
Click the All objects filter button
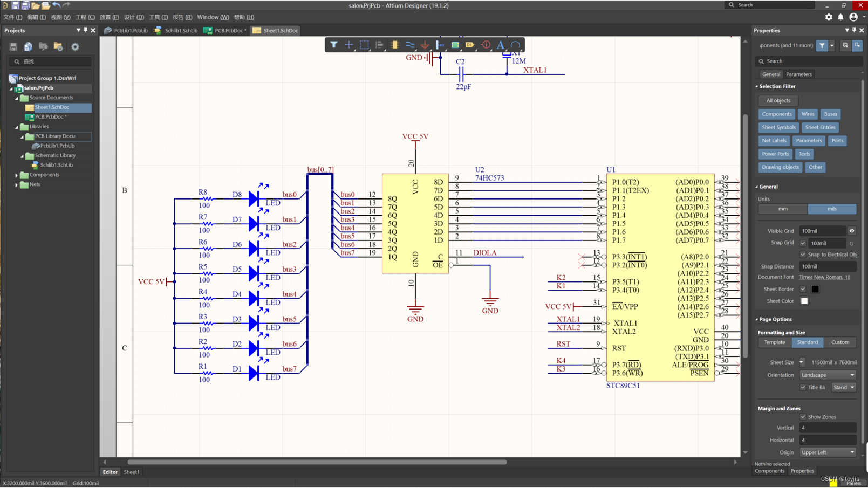click(x=778, y=101)
